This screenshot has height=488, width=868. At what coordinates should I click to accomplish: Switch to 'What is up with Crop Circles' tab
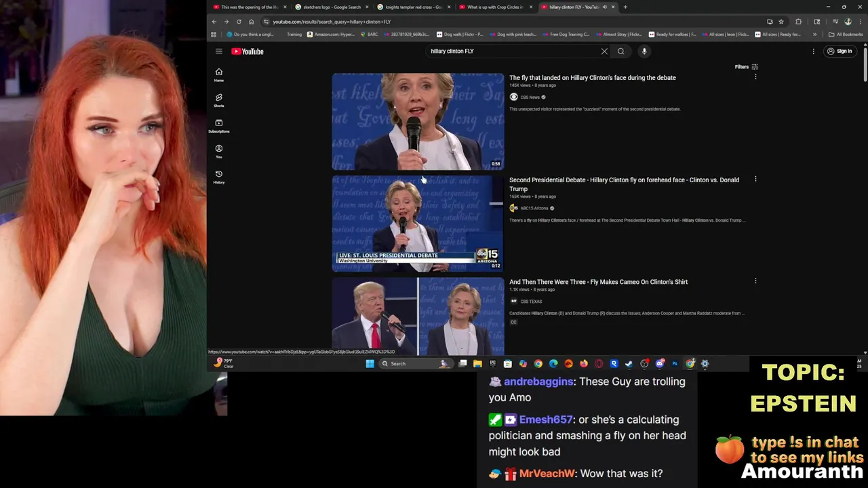495,7
